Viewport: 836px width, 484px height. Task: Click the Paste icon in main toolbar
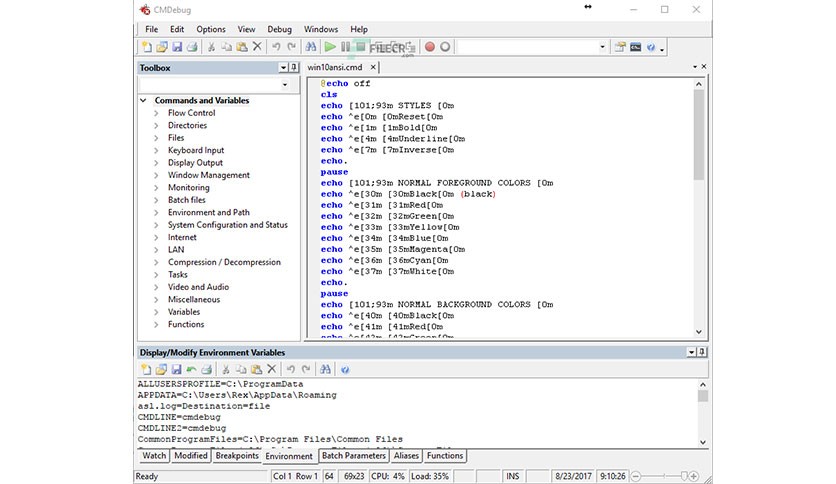[242, 47]
